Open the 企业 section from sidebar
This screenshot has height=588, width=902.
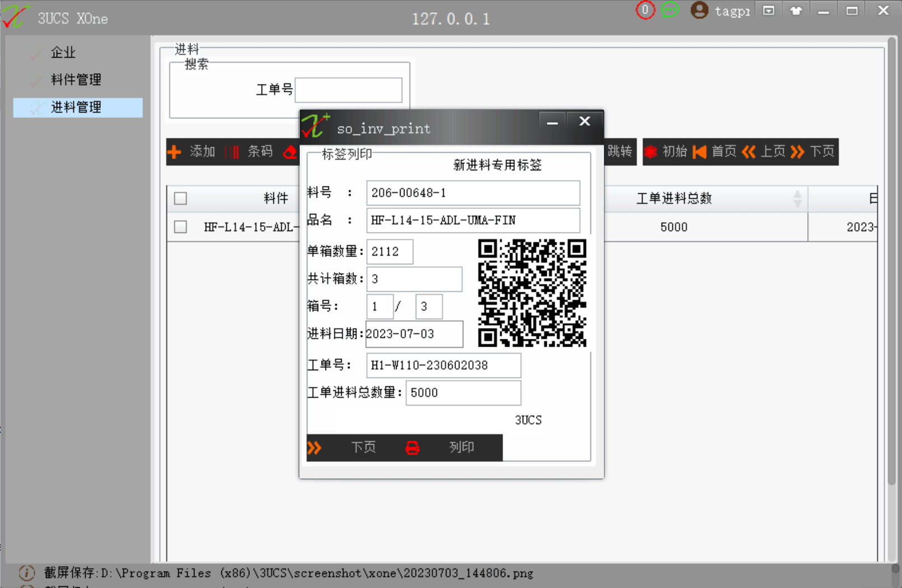[x=62, y=52]
